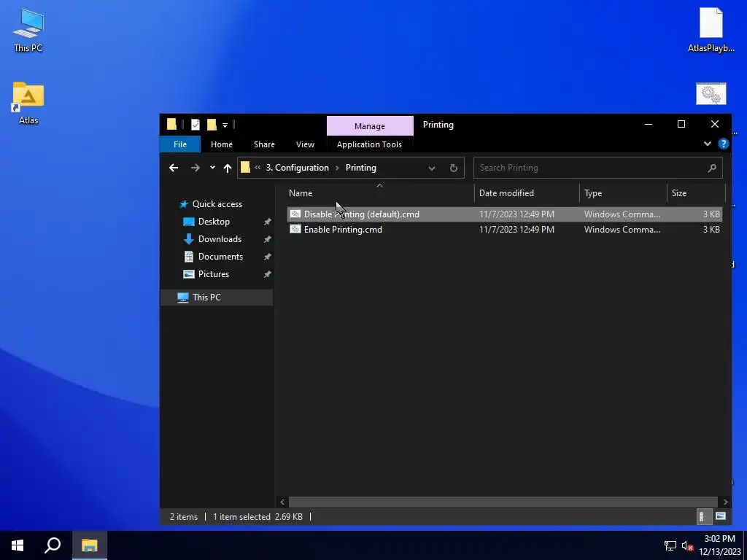This screenshot has height=560, width=747.
Task: Open the Atlas folder shortcut on desktop
Action: pos(28,104)
